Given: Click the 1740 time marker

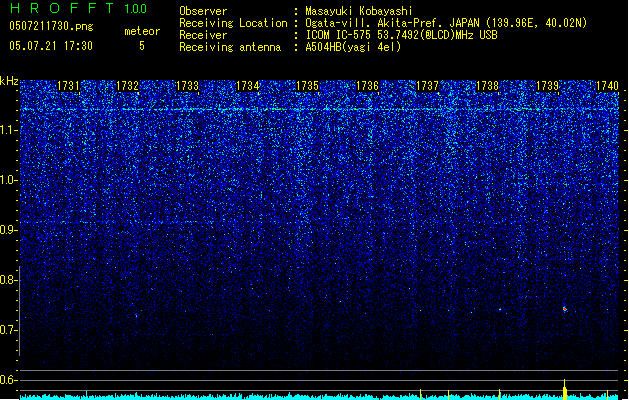Looking at the screenshot, I should pyautogui.click(x=607, y=86).
